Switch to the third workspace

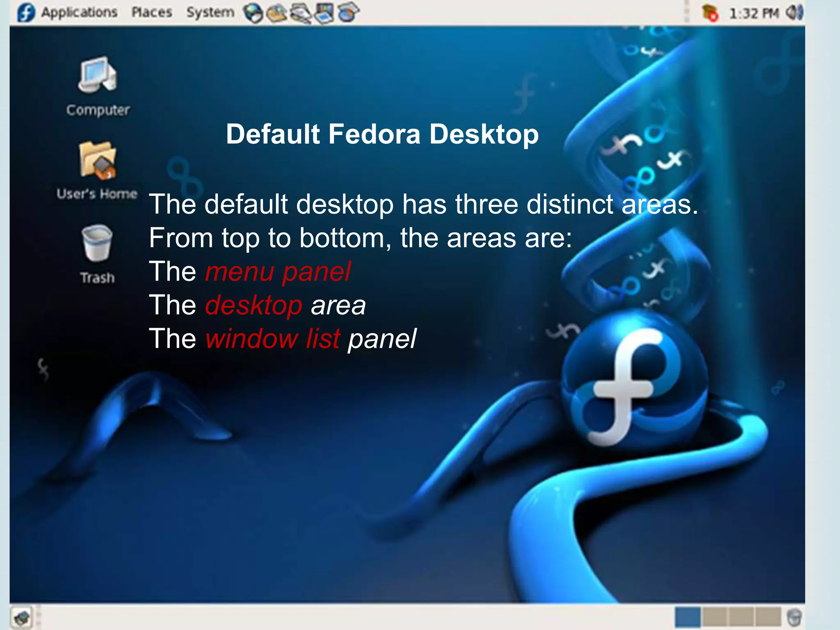(x=741, y=617)
